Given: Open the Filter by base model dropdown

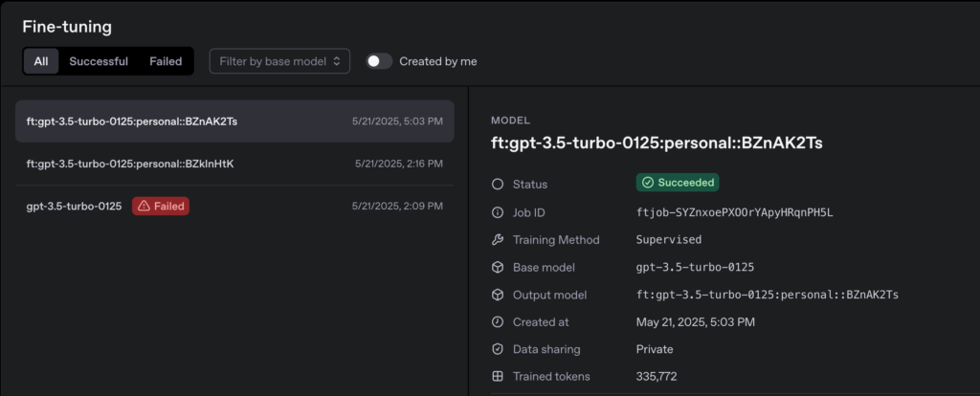Looking at the screenshot, I should pyautogui.click(x=279, y=61).
